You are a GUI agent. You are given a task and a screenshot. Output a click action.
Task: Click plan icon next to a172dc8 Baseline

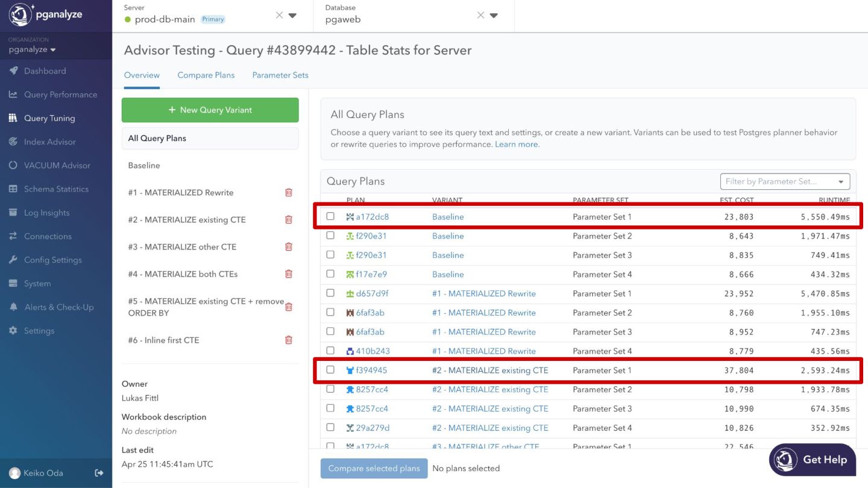pos(350,217)
